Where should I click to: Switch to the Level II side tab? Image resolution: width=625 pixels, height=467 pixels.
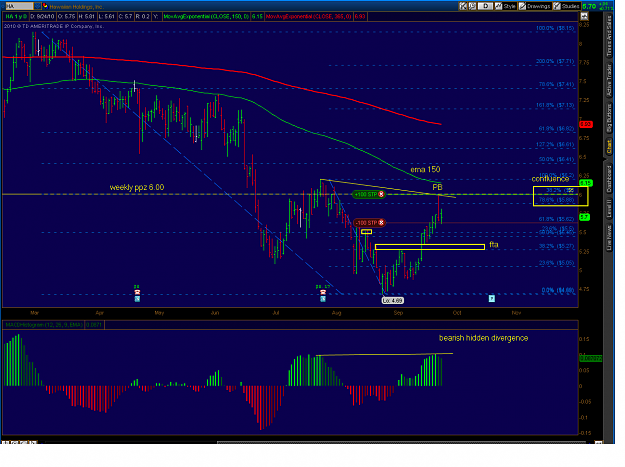tap(609, 209)
